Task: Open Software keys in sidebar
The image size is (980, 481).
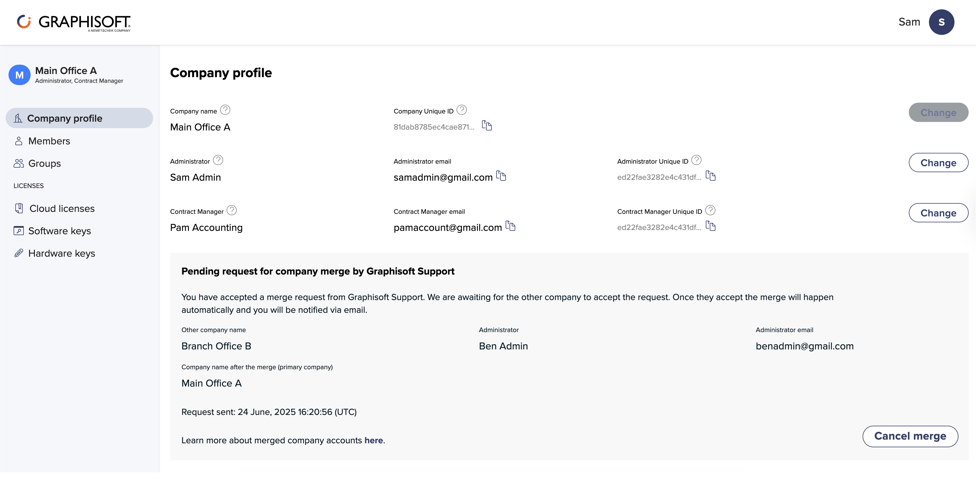Action: 59,231
